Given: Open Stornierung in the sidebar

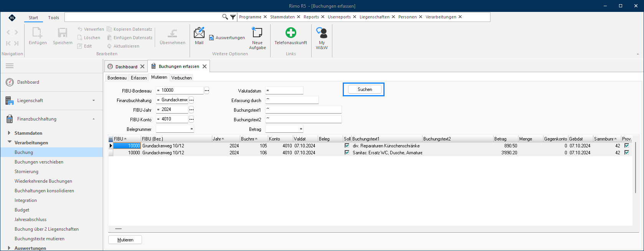Looking at the screenshot, I should (26, 172).
